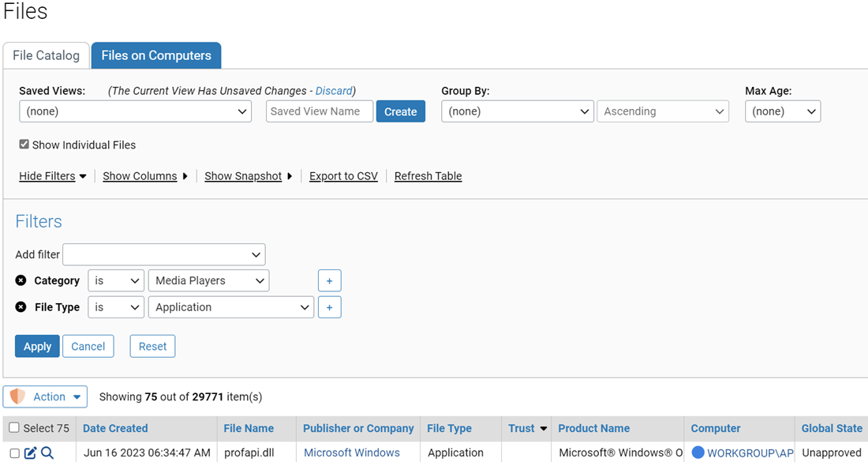Click the Export to CSV link

(343, 176)
